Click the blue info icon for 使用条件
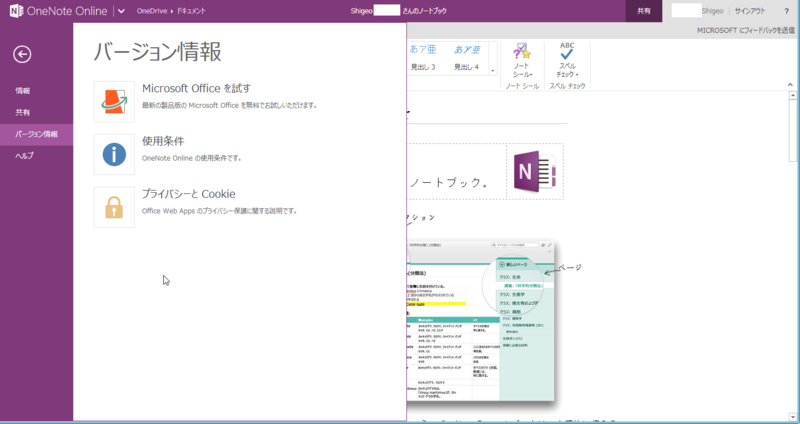The image size is (800, 424). pos(114,155)
